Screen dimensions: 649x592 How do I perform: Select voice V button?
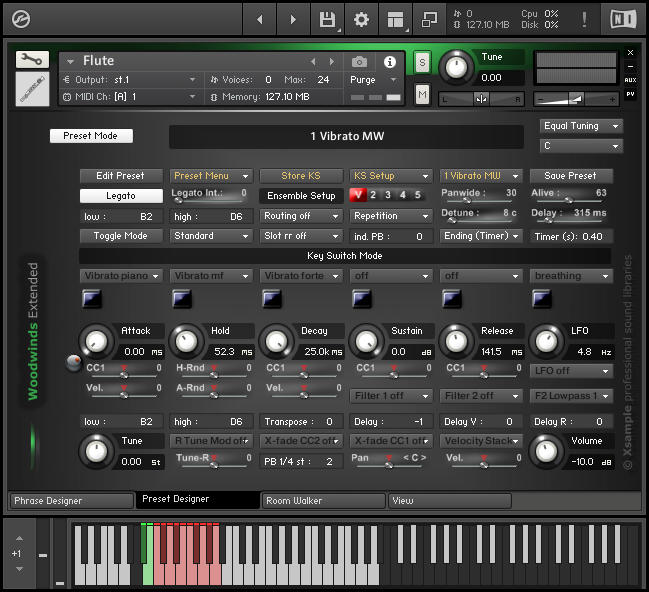tap(358, 195)
